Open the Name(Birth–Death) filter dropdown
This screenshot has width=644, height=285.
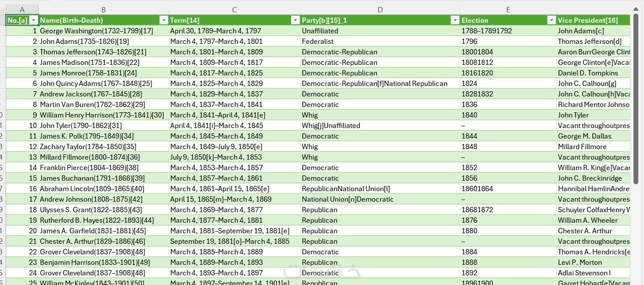[164, 20]
